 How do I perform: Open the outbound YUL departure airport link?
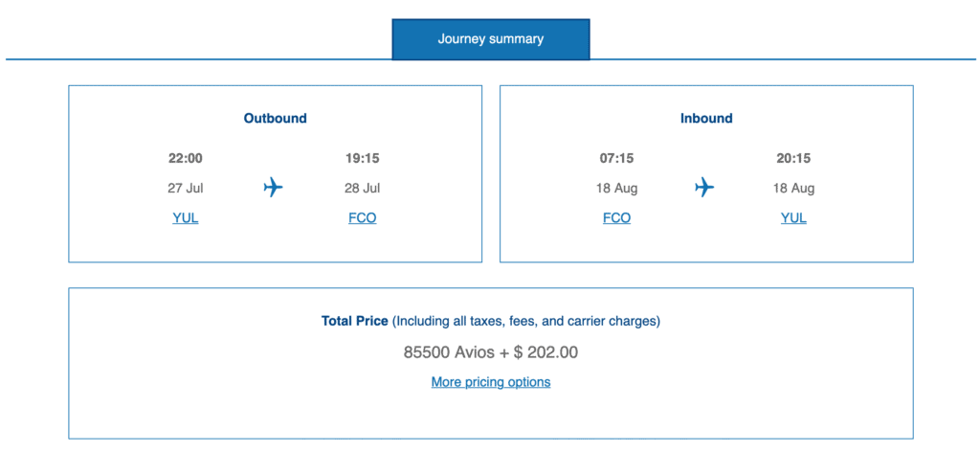click(x=186, y=218)
